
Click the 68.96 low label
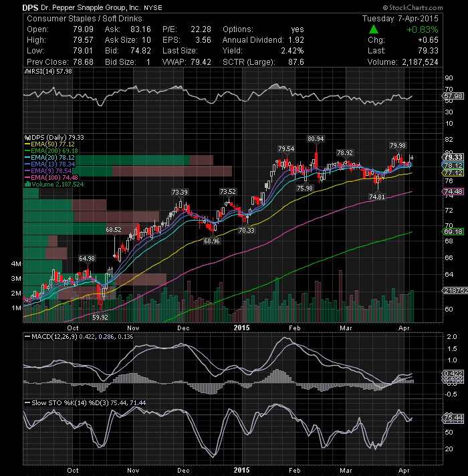coord(211,241)
